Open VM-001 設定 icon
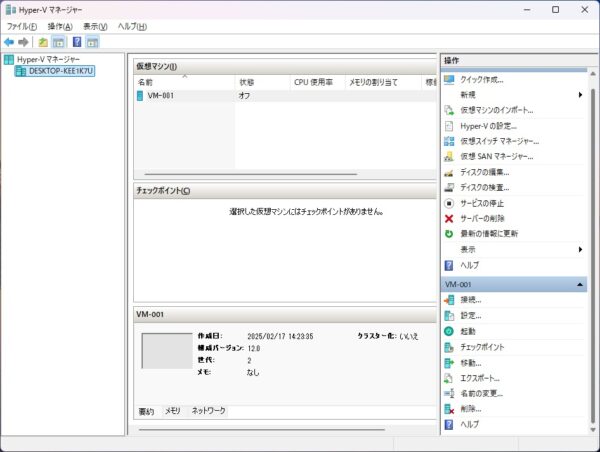The height and width of the screenshot is (452, 600). [449, 316]
